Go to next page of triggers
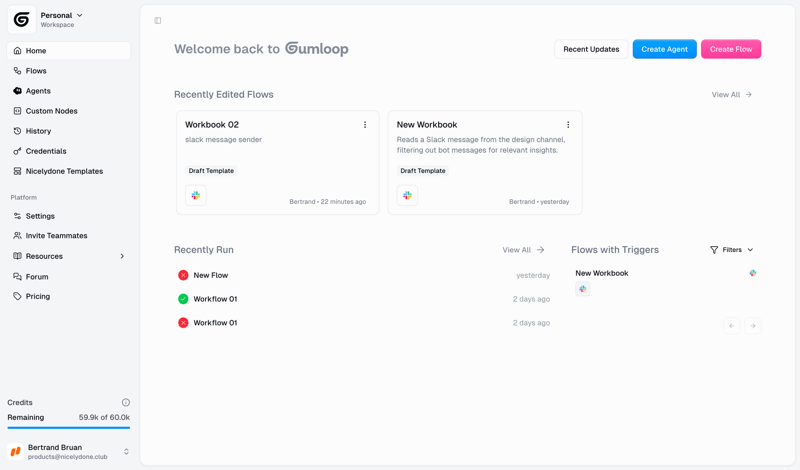Viewport: 800px width, 470px height. (x=753, y=326)
